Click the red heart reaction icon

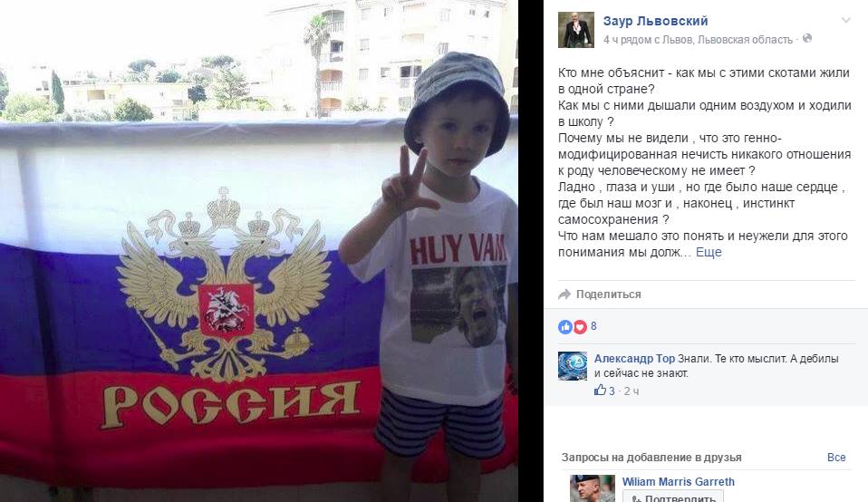click(580, 326)
